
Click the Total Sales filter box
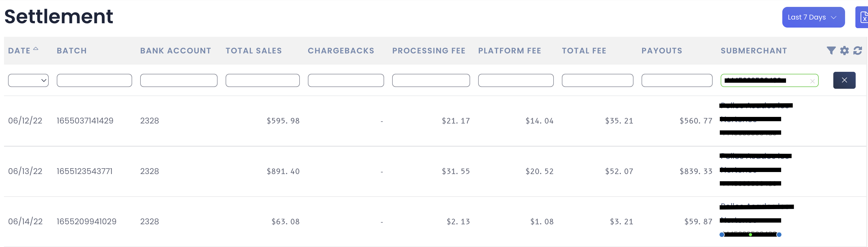click(x=263, y=80)
